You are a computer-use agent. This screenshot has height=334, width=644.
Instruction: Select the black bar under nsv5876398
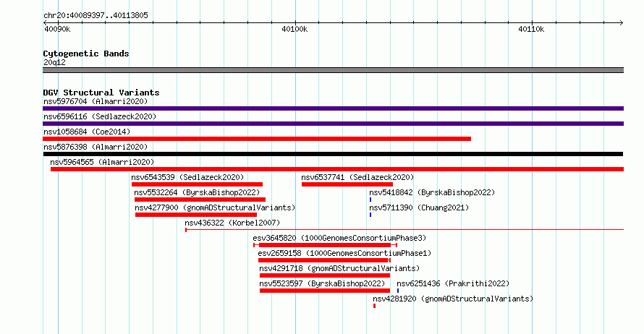pos(333,154)
